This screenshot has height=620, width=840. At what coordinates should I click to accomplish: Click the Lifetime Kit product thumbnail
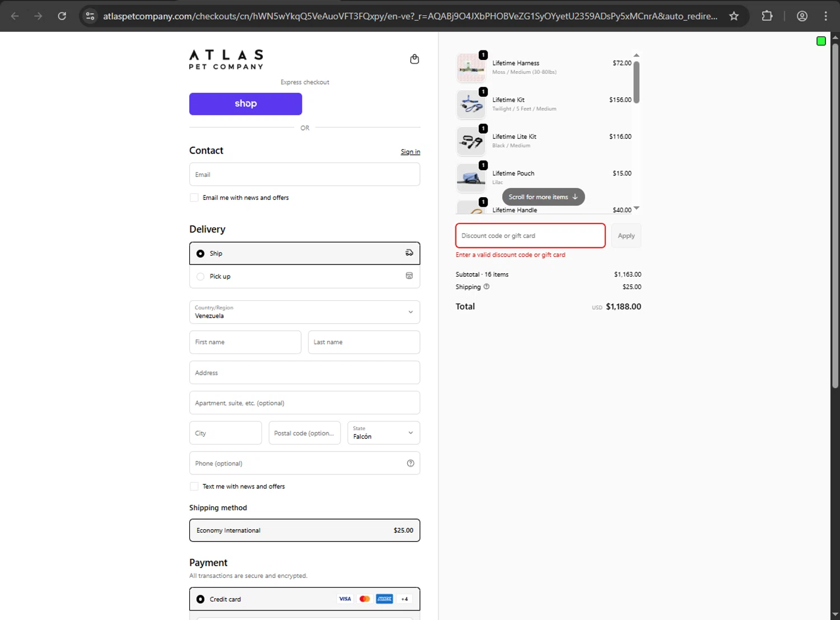pos(471,105)
